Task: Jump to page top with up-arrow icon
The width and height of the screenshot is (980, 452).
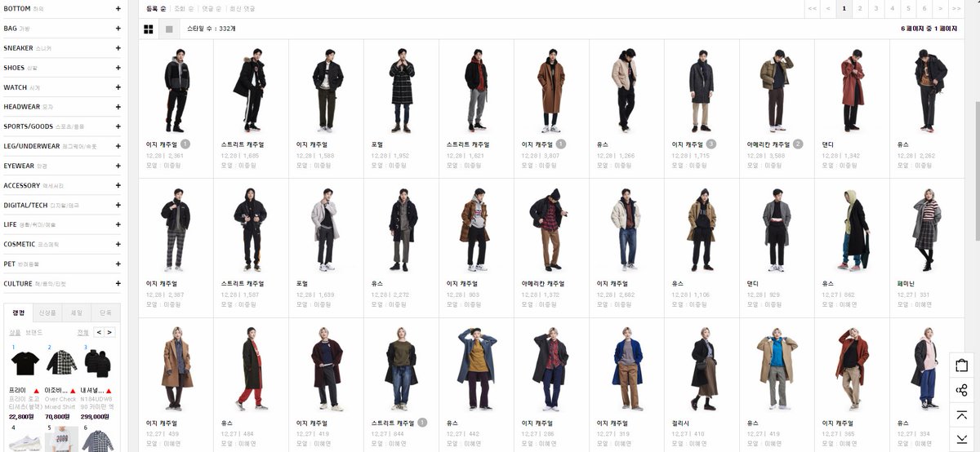Action: point(961,415)
